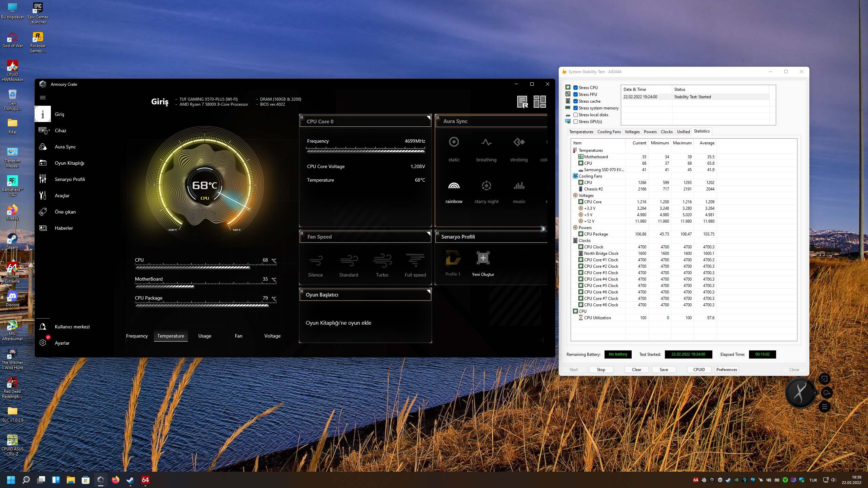
Task: Open Oyun Kitaplığı game library icon
Action: click(43, 163)
